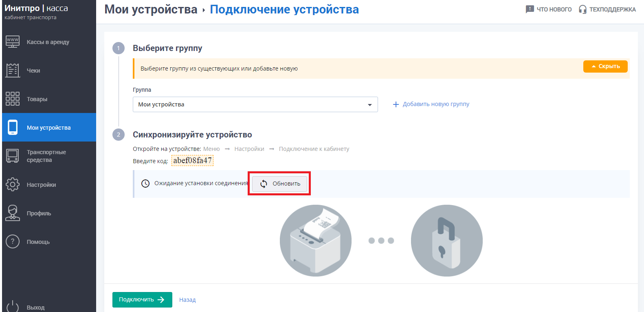Click the person icon for Профиль
This screenshot has width=644, height=312.
(13, 213)
